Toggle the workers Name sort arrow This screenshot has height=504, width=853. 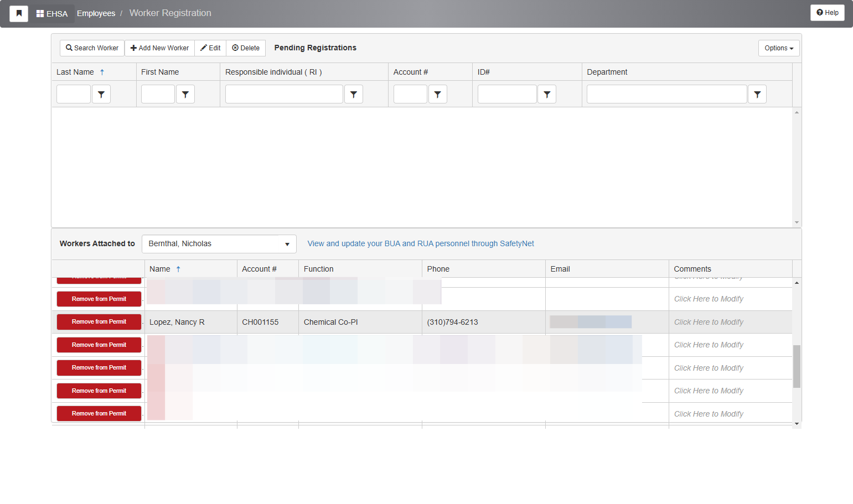178,269
